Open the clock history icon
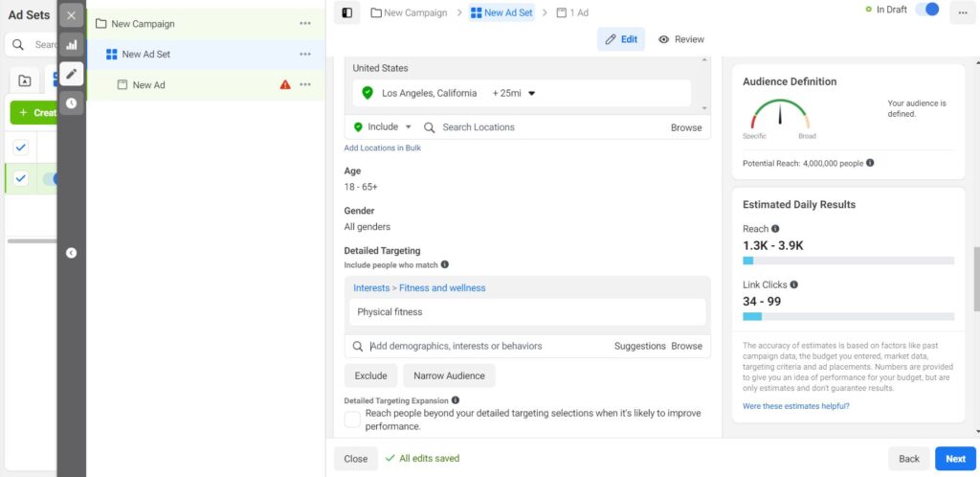This screenshot has height=477, width=980. (x=72, y=102)
